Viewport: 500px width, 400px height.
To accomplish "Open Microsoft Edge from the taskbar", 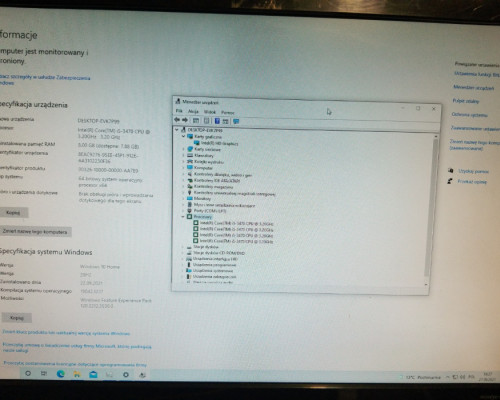I will click(61, 374).
